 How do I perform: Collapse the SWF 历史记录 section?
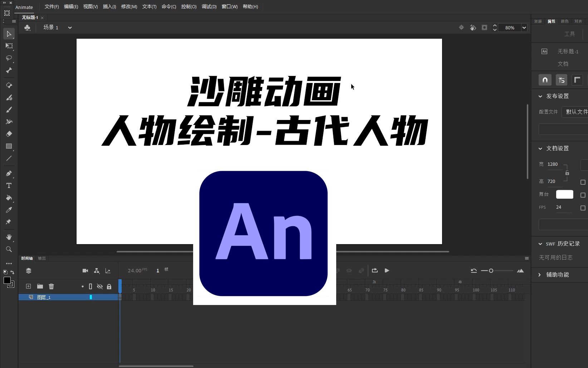point(540,244)
